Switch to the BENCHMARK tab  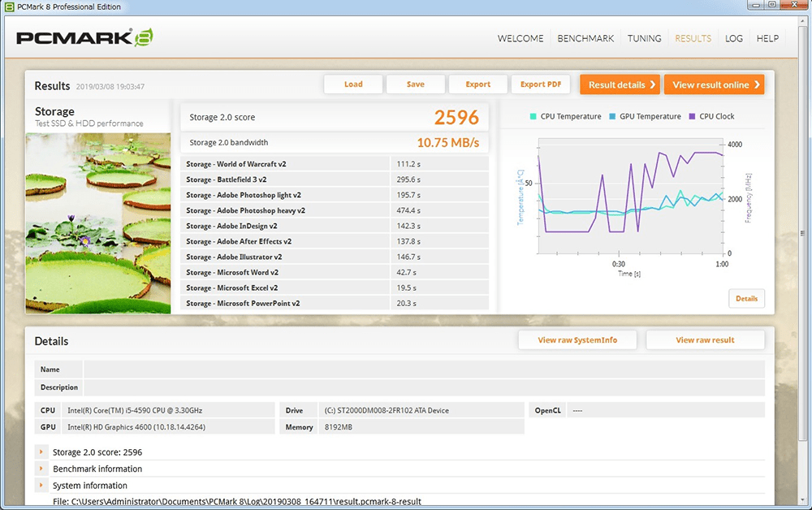click(585, 38)
